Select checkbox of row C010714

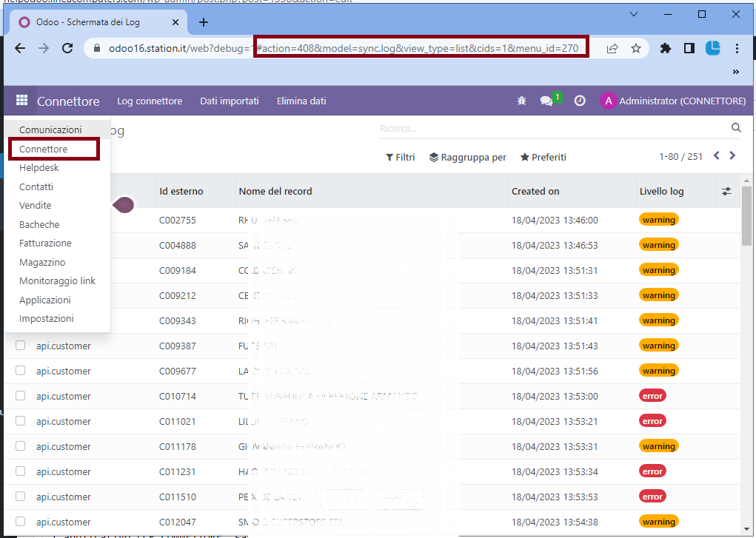point(21,396)
